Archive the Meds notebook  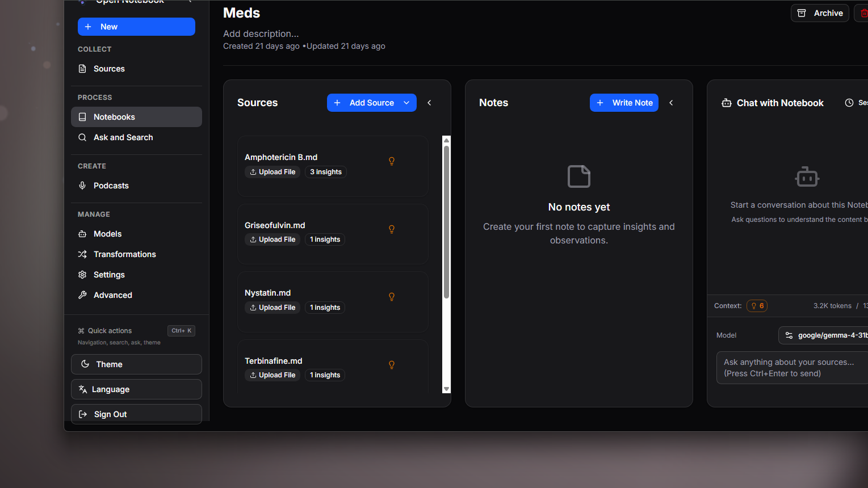pos(820,13)
